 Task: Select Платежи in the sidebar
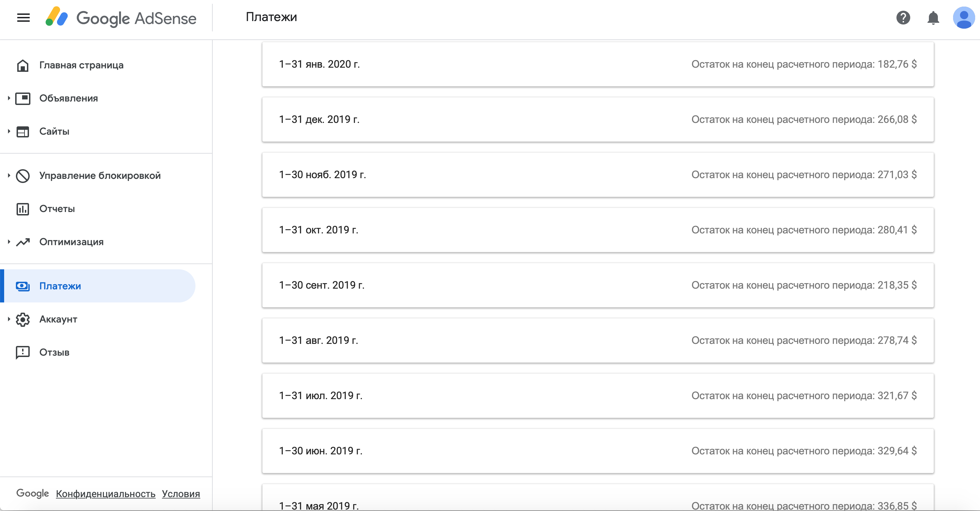tap(60, 286)
